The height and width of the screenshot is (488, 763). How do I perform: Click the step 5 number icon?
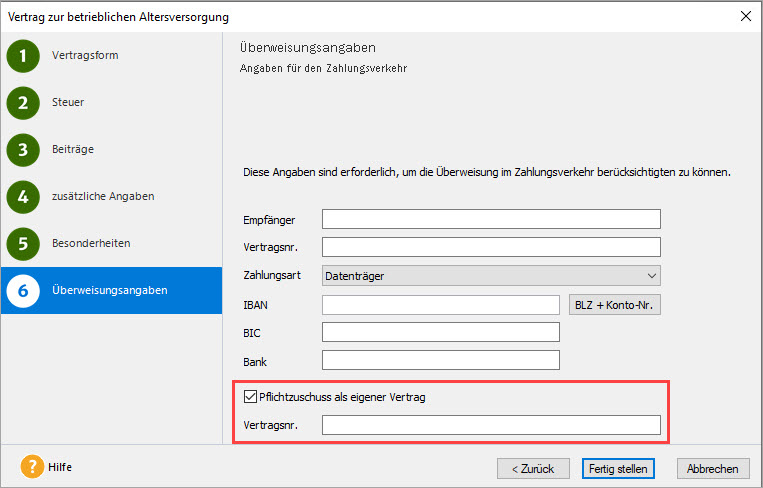pos(23,244)
